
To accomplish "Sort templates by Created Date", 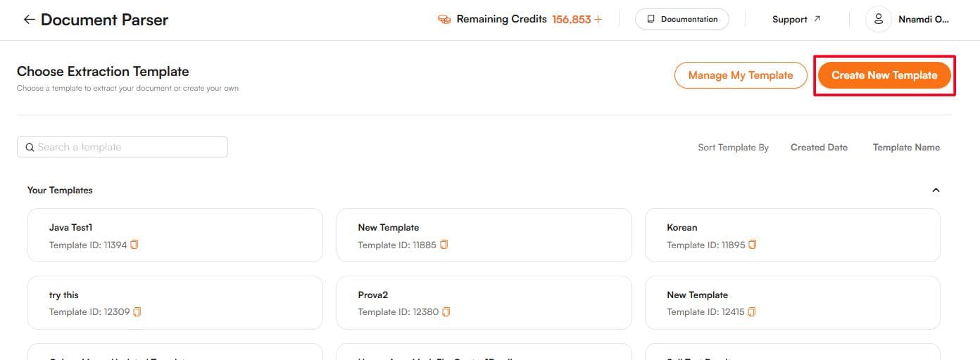I will [819, 148].
